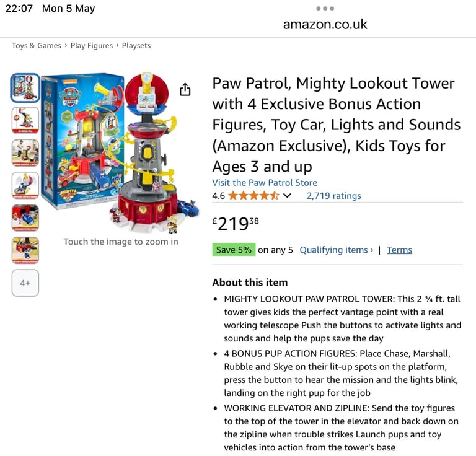The width and height of the screenshot is (476, 456).
Task: Go to Play Figures breadcrumb
Action: pyautogui.click(x=91, y=45)
